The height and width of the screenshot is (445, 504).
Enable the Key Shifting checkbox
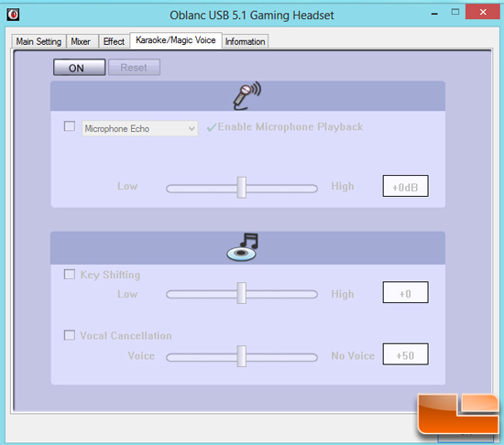(x=70, y=275)
